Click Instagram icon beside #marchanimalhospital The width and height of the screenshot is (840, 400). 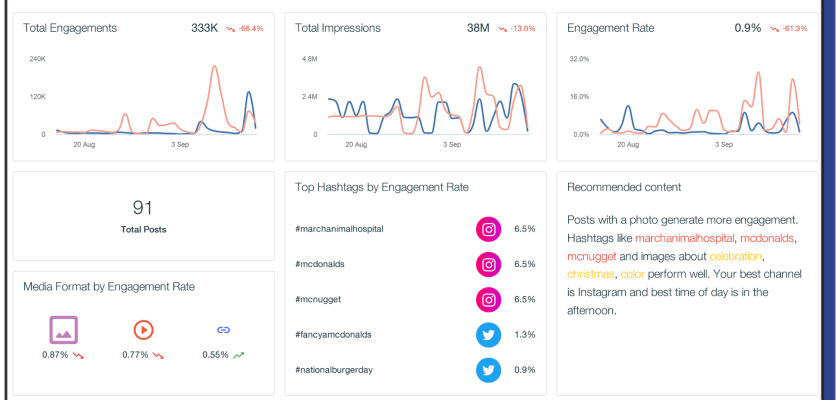[x=488, y=229]
